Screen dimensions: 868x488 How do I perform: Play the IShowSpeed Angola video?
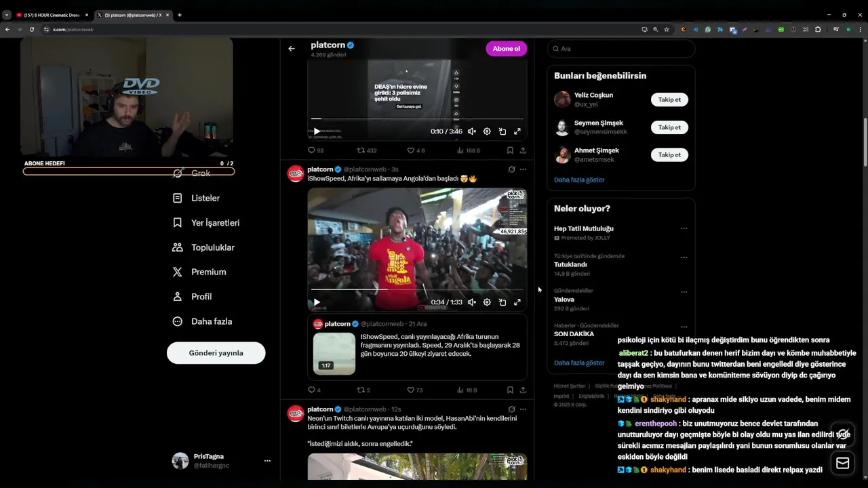pos(316,302)
